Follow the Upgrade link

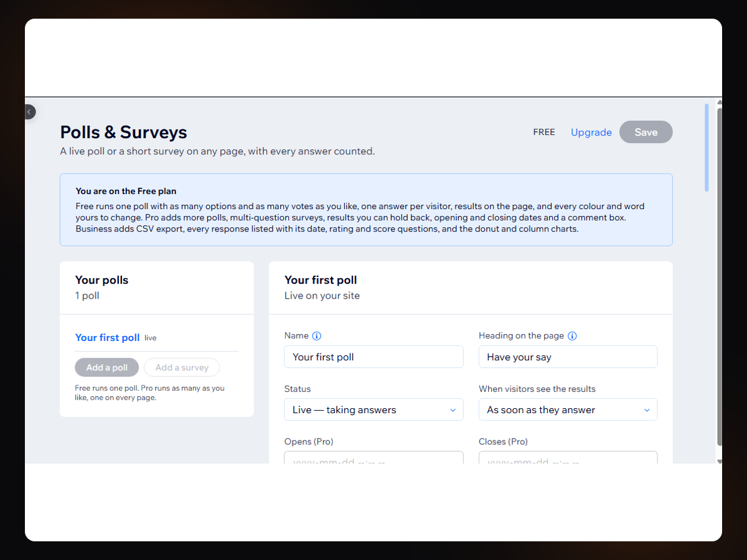tap(591, 133)
